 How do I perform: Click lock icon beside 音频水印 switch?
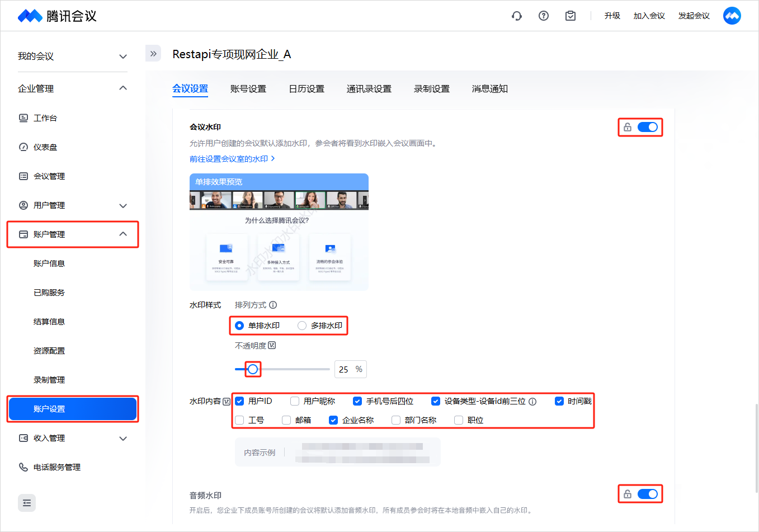point(628,494)
